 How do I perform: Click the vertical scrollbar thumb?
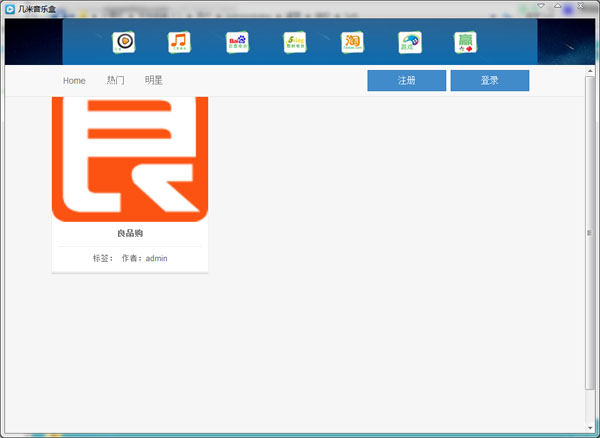point(589,233)
